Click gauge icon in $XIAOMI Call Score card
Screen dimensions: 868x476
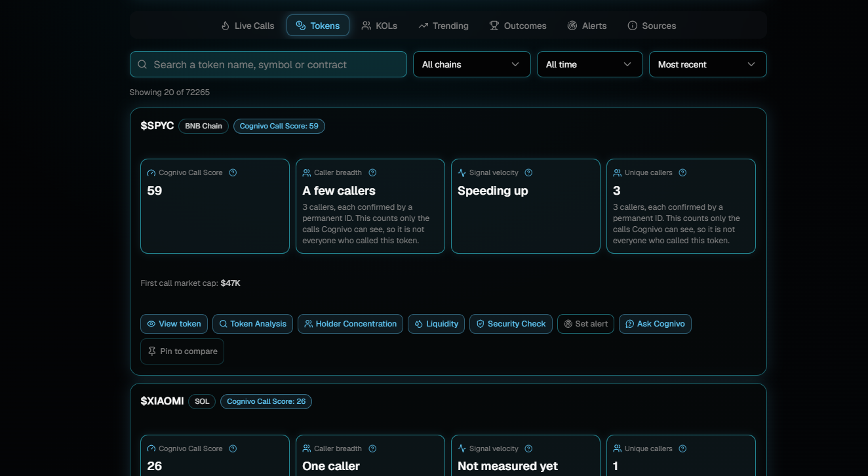coord(151,449)
